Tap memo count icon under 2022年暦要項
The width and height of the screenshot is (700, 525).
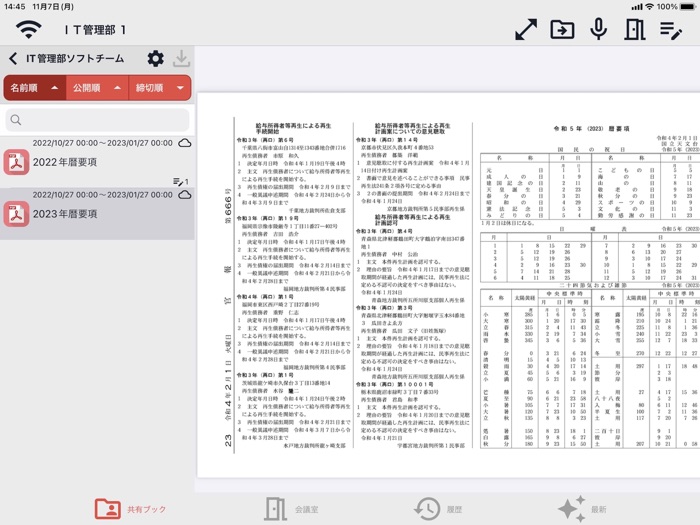[180, 181]
